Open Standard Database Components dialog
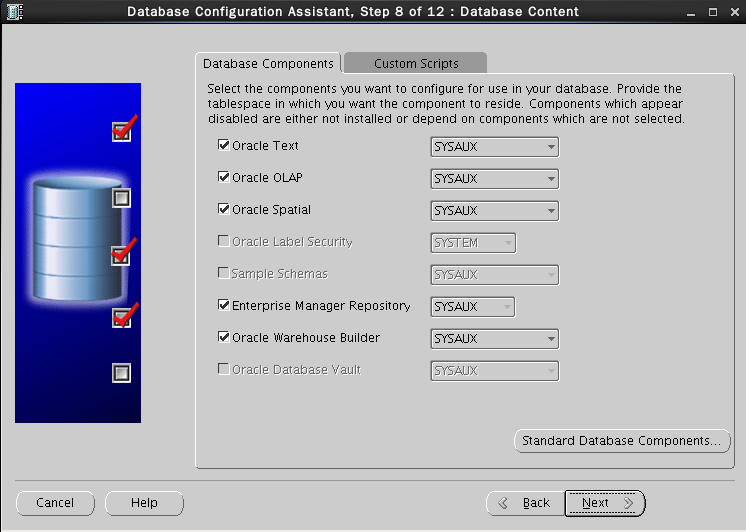Image resolution: width=746 pixels, height=532 pixels. pos(621,441)
